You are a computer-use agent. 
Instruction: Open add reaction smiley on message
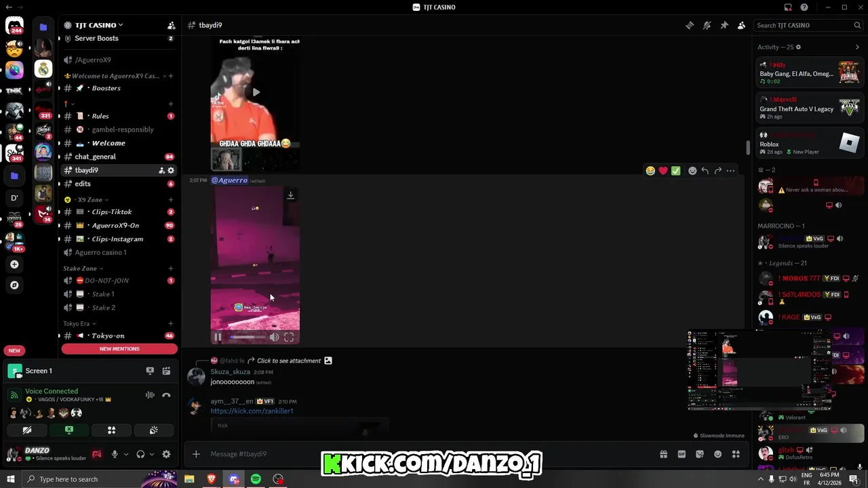(692, 171)
